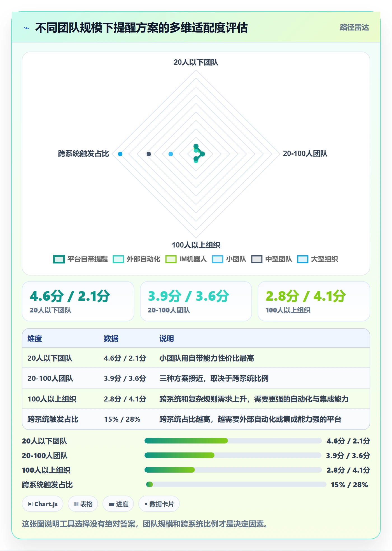Click the 表格 tag chip
The width and height of the screenshot is (392, 551).
tap(83, 504)
